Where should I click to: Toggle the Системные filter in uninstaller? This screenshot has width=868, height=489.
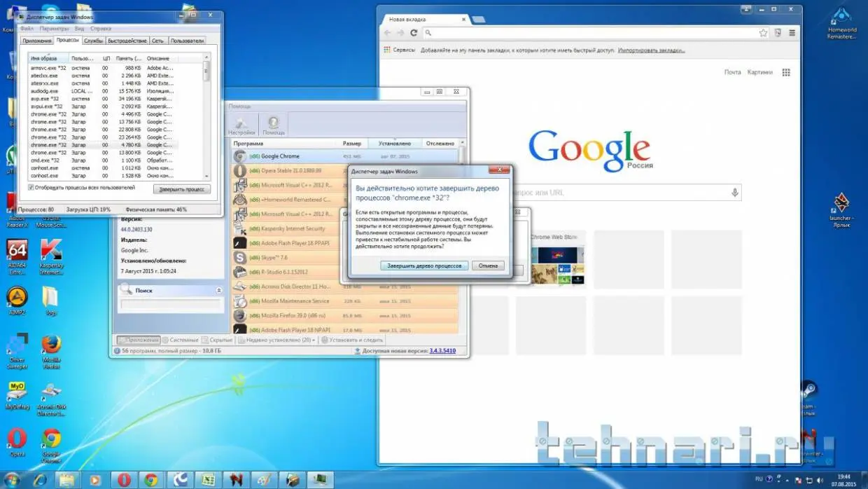tap(181, 340)
